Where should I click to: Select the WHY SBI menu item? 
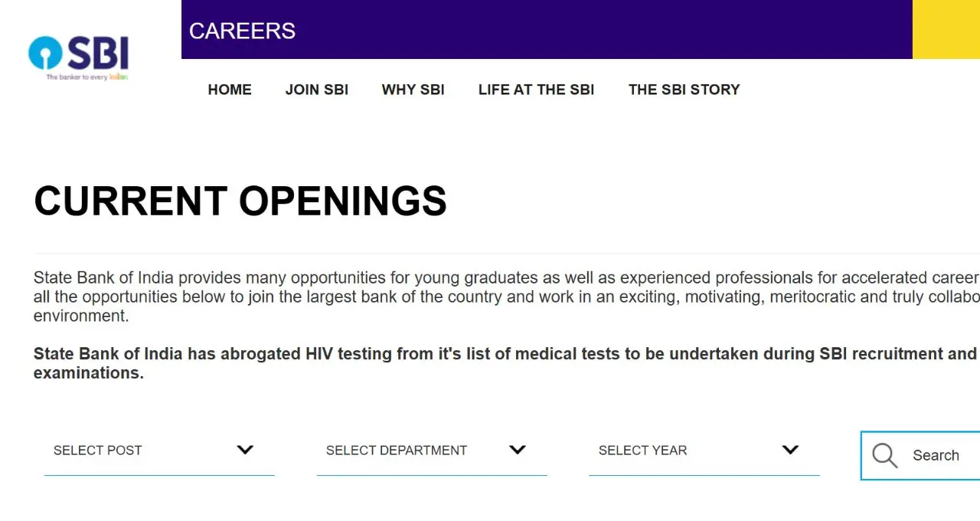[413, 90]
